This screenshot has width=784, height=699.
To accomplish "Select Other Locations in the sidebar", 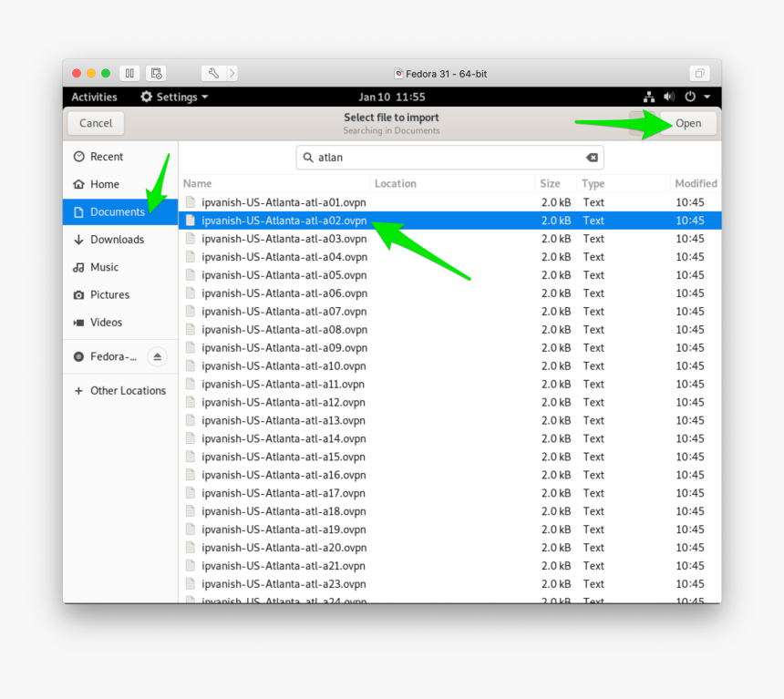I will (128, 391).
